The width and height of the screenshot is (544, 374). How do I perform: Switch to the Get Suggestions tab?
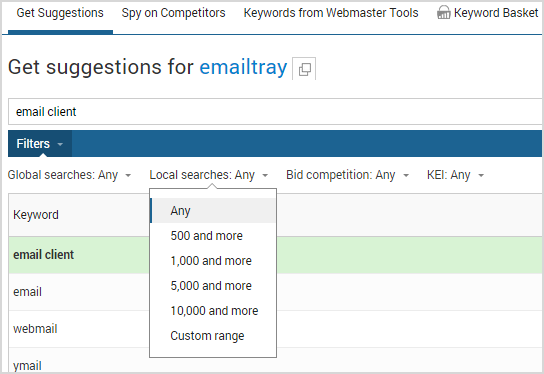tap(60, 13)
